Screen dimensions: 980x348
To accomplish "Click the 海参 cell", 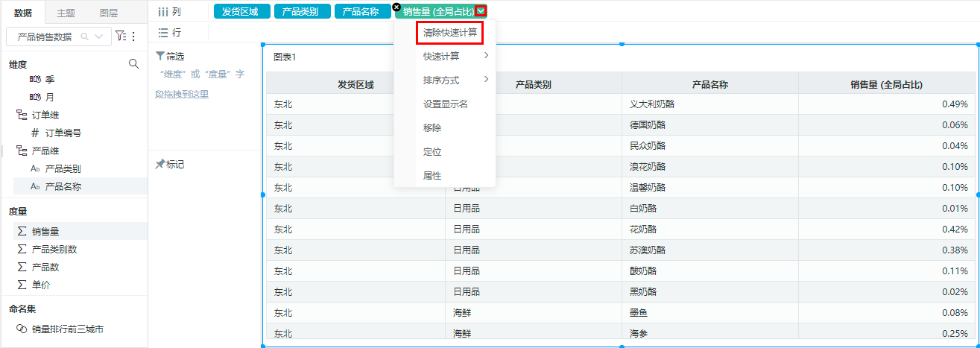I will tap(710, 334).
